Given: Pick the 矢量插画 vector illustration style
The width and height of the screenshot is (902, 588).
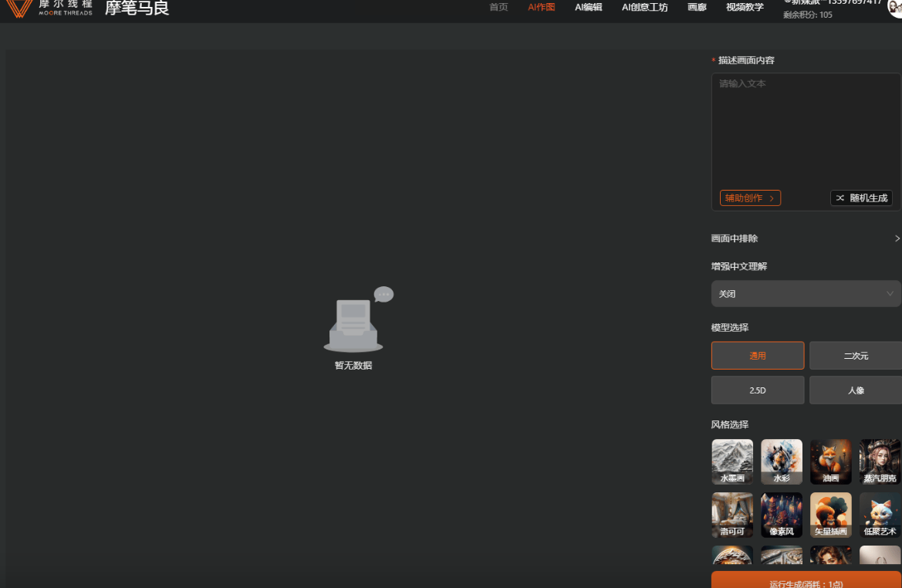Looking at the screenshot, I should (831, 515).
